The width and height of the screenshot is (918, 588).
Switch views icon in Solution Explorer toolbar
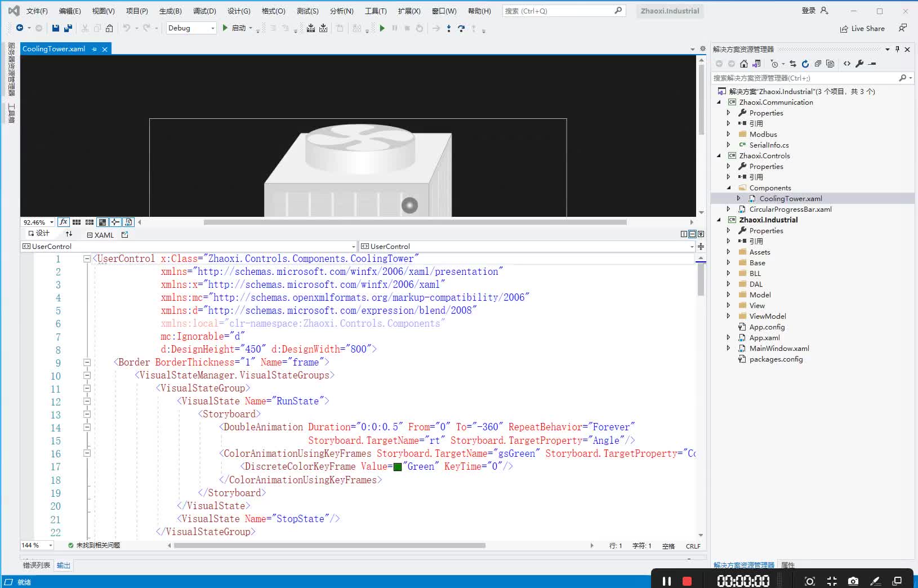click(x=756, y=64)
